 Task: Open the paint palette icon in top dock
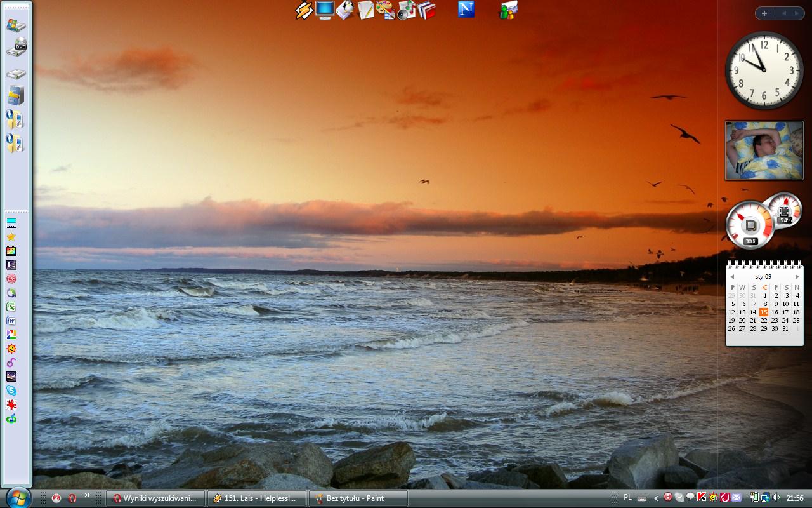[385, 10]
